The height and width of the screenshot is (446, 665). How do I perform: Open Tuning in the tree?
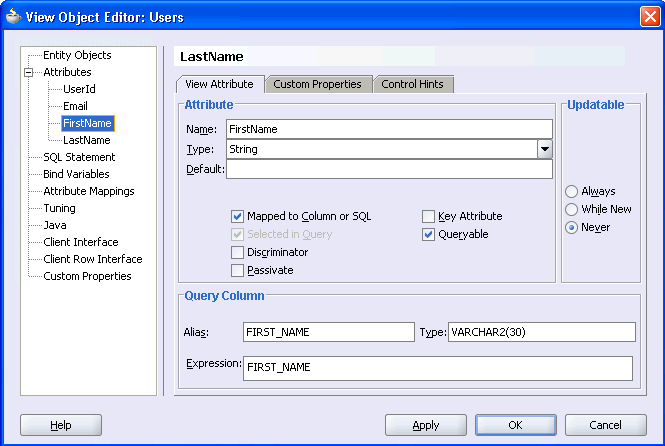[59, 208]
